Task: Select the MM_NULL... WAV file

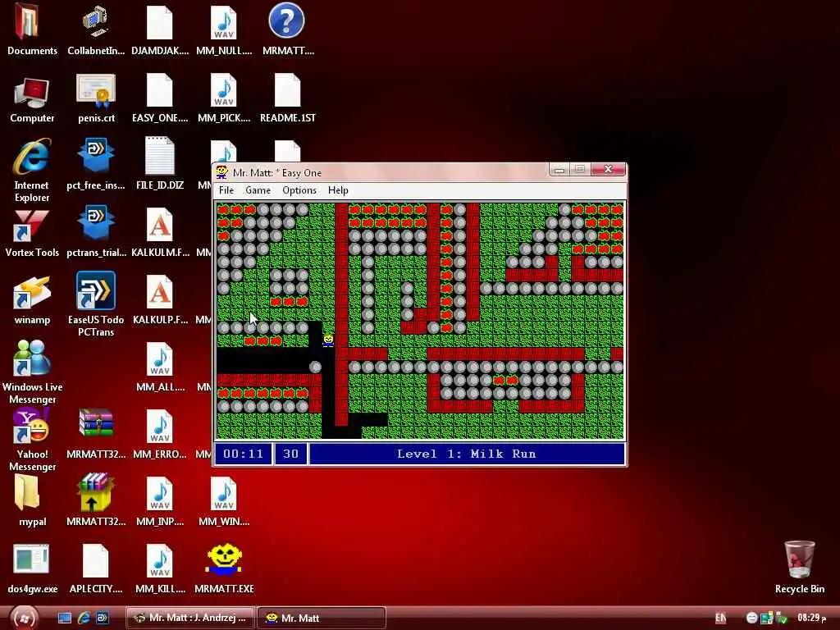Action: [x=224, y=30]
